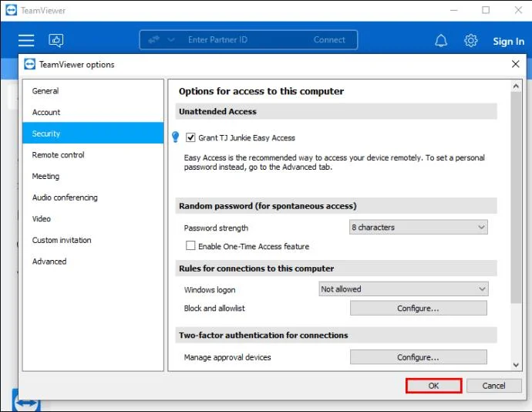Open the Advanced category
The width and height of the screenshot is (532, 412).
(93, 262)
